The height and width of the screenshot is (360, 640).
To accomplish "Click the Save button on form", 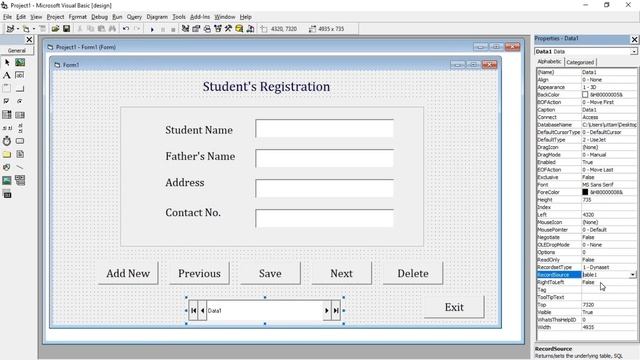I will click(x=270, y=273).
